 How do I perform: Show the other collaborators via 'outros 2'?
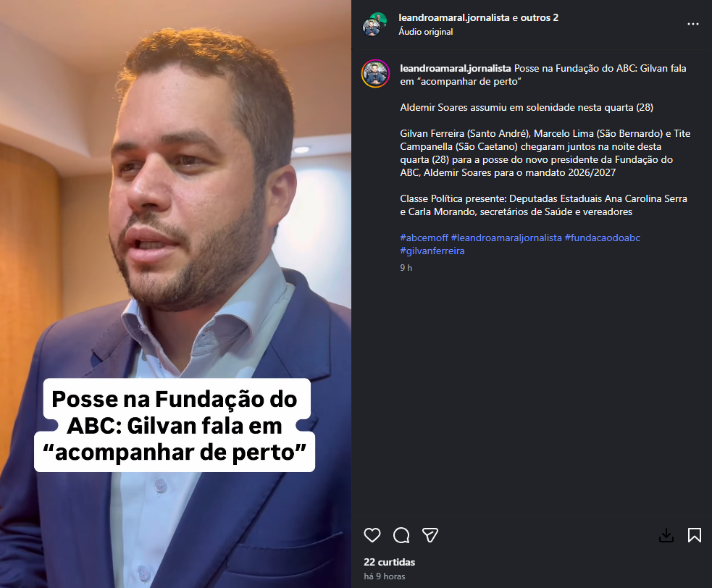coord(540,17)
